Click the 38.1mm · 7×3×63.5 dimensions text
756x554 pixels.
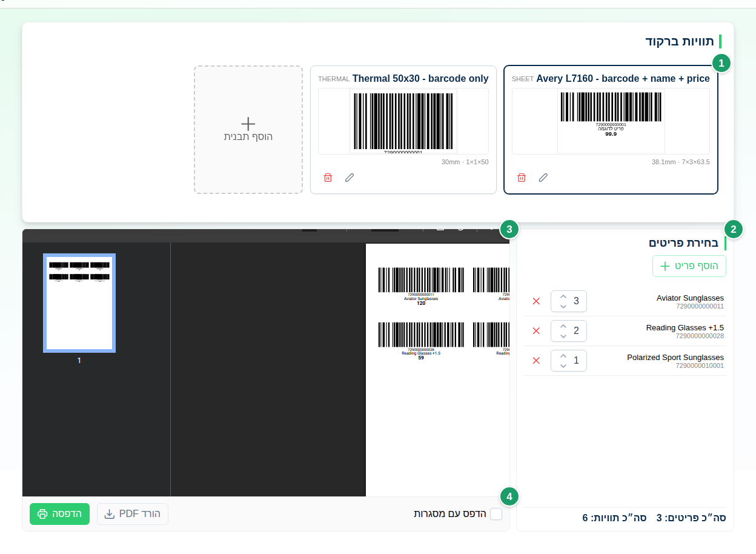click(680, 162)
